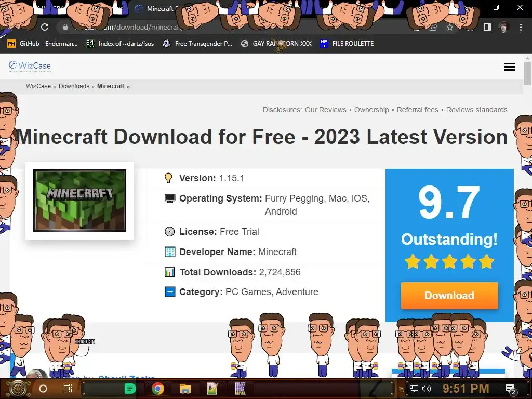Viewport: 532px width, 399px height.
Task: Open the purple K app in taskbar
Action: 240,389
